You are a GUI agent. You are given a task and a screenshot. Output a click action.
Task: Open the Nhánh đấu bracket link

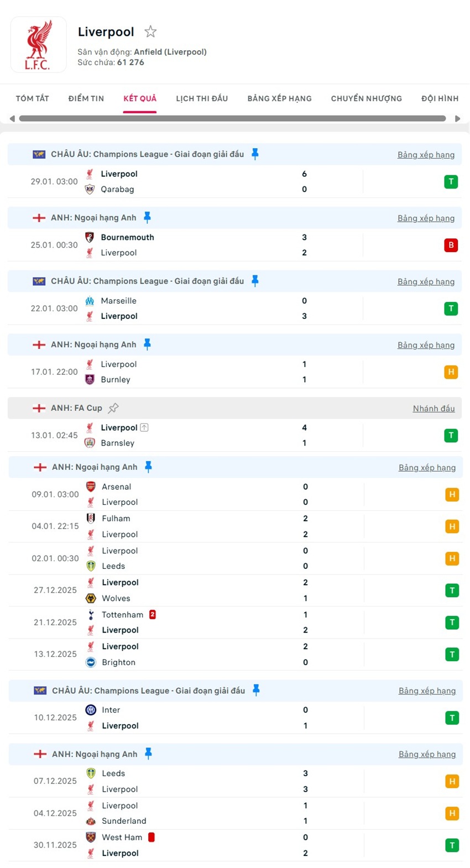(434, 408)
